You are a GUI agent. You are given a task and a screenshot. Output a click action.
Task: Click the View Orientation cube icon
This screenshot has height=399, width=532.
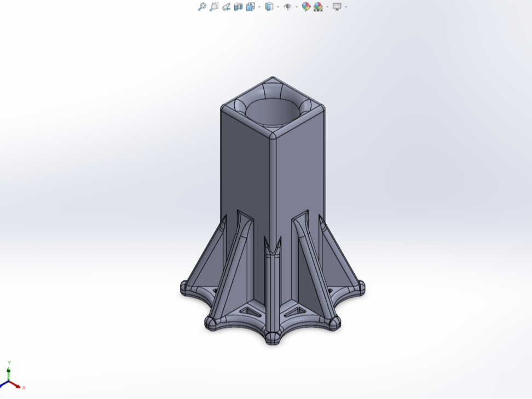click(x=251, y=7)
